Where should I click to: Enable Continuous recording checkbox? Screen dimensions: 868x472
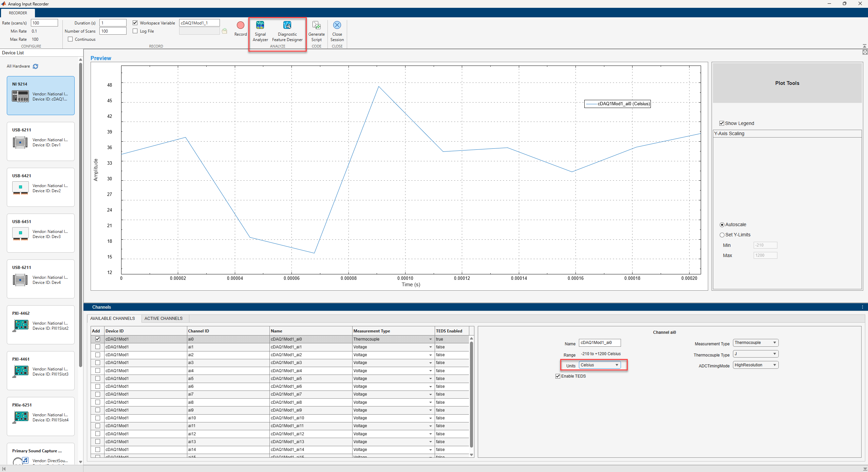[70, 39]
